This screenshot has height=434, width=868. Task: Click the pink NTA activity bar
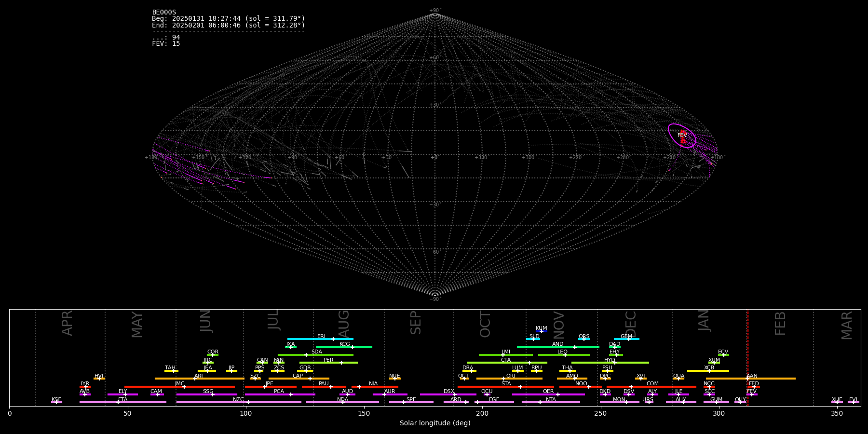click(551, 402)
